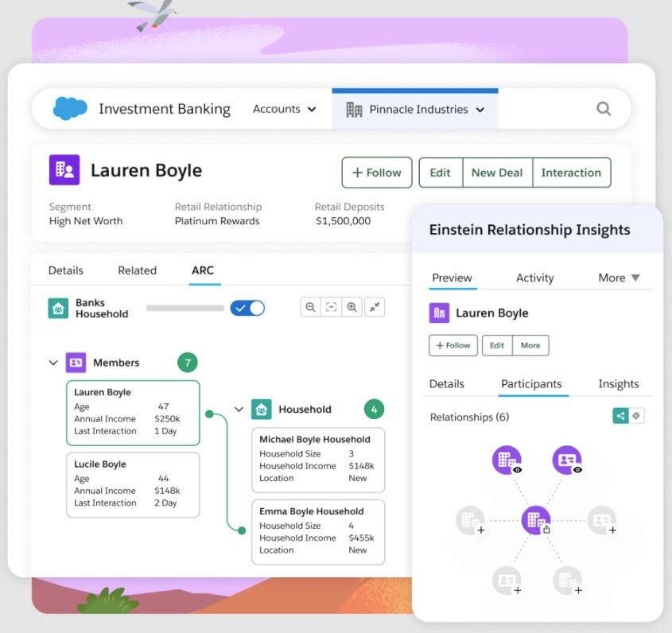Switch to relationship graph view
Image resolution: width=672 pixels, height=633 pixels.
(x=620, y=416)
